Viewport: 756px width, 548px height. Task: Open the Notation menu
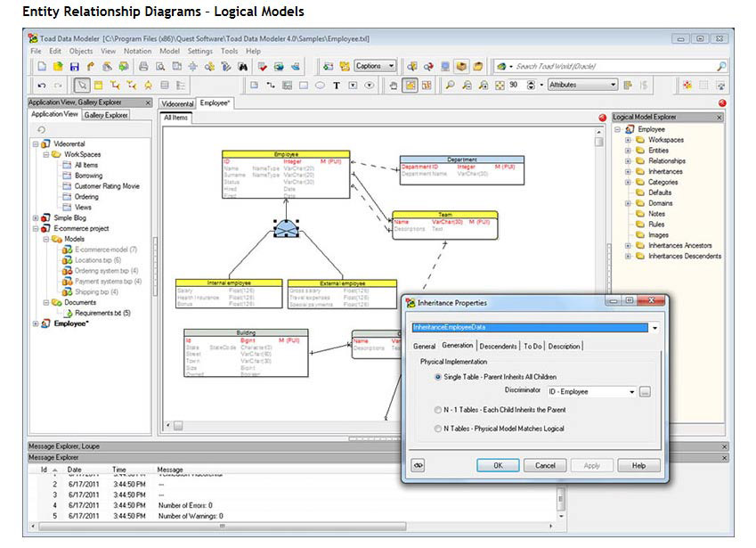click(137, 51)
